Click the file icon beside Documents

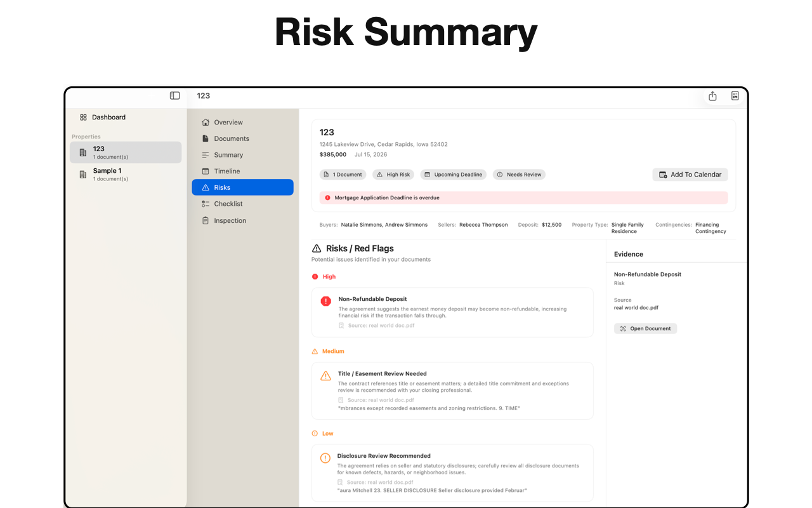click(206, 138)
